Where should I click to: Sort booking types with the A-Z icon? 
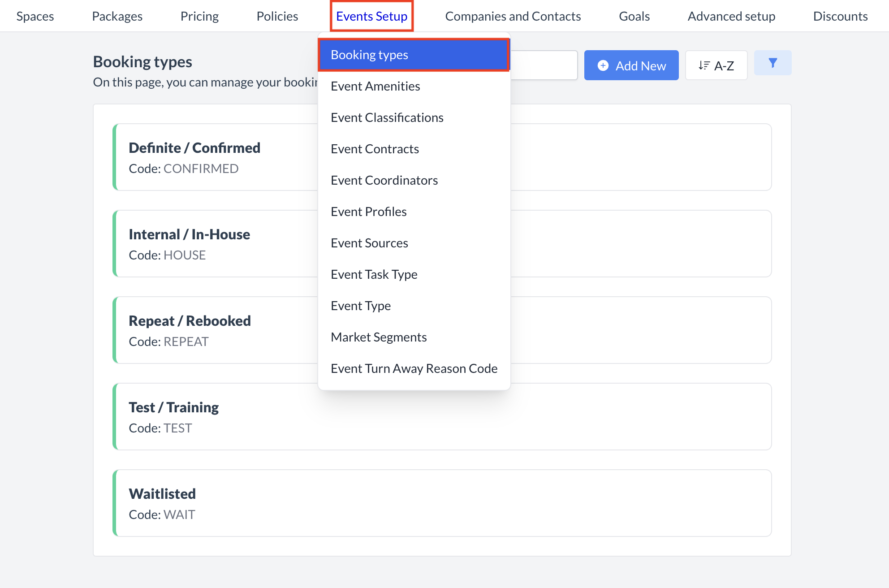(x=716, y=65)
